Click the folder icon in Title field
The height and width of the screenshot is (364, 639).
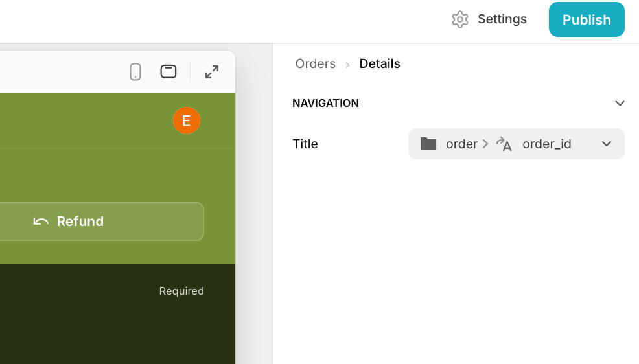(x=428, y=144)
